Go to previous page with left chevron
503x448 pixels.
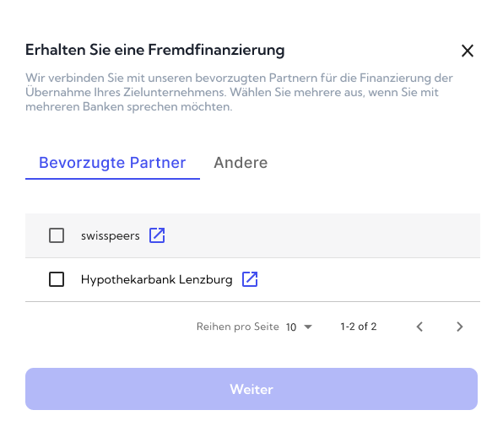(419, 327)
